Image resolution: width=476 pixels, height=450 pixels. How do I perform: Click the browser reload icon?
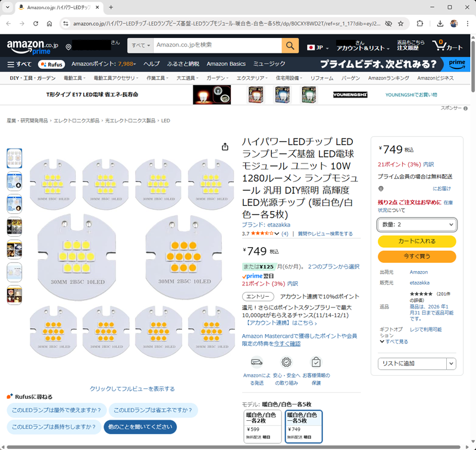click(36, 24)
